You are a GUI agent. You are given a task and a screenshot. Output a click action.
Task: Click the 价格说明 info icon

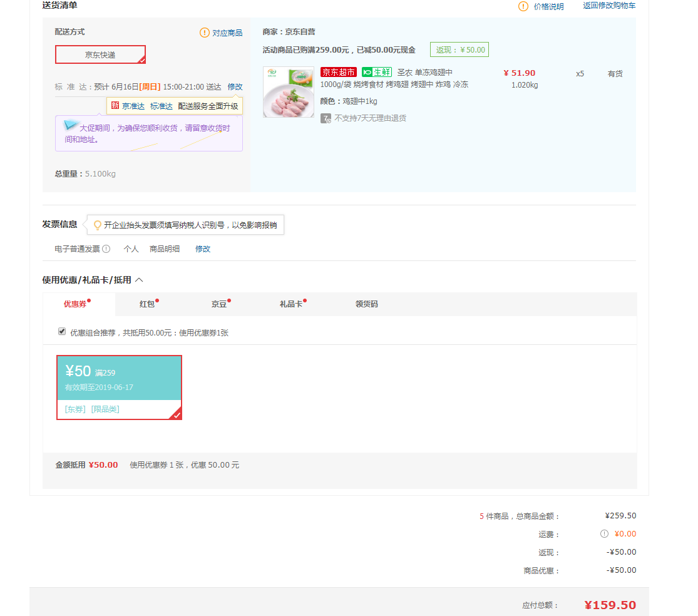pyautogui.click(x=523, y=6)
